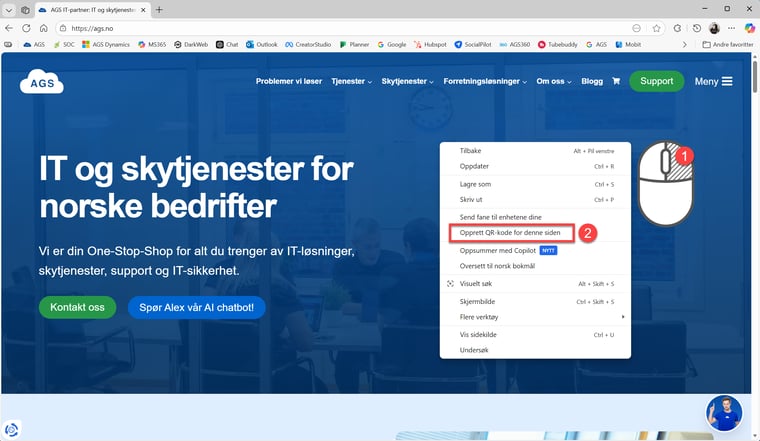Image resolution: width=760 pixels, height=441 pixels.
Task: Open the Problemer vi løser page
Action: (x=289, y=81)
